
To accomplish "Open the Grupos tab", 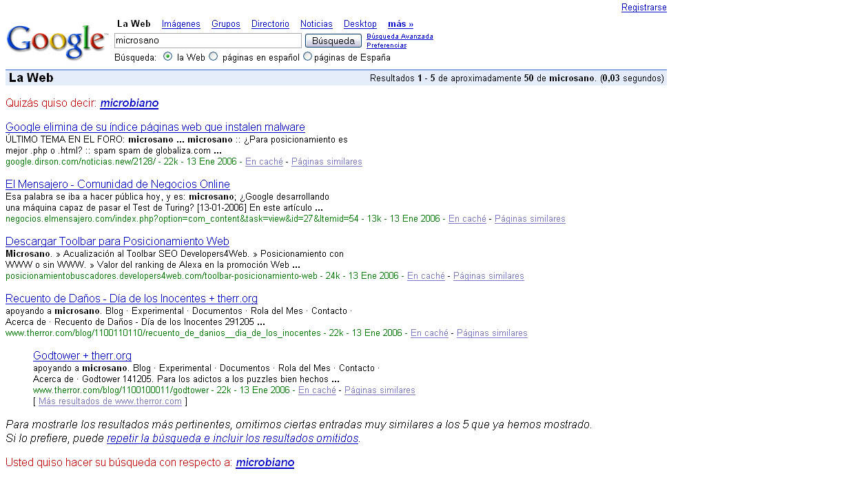I will click(226, 24).
